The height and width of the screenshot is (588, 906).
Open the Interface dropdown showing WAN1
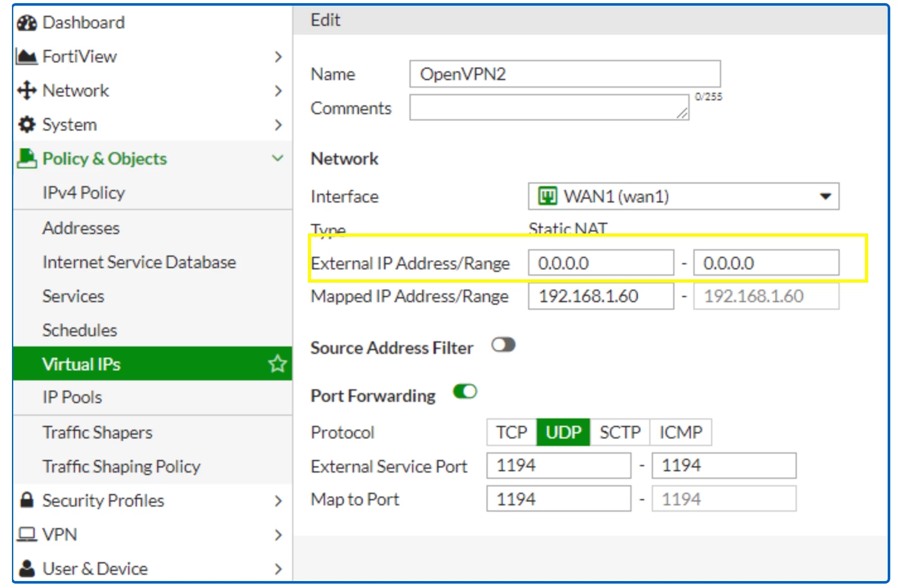coord(684,196)
